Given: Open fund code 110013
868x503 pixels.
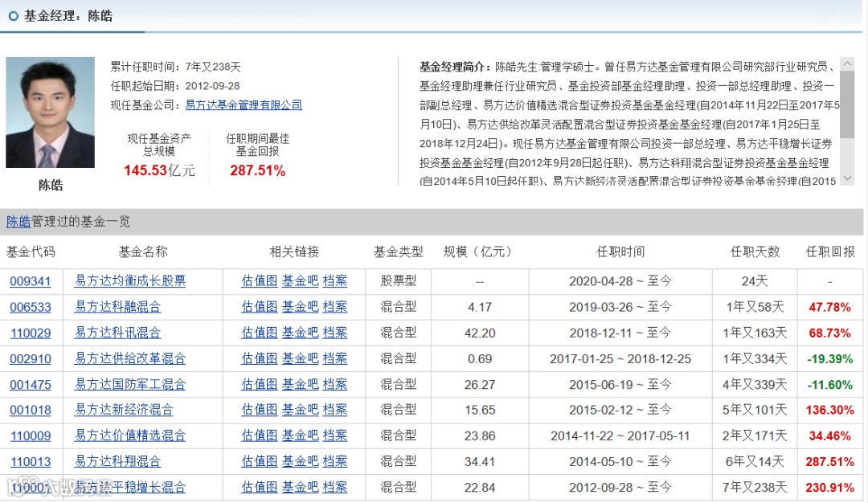Looking at the screenshot, I should pos(31,461).
